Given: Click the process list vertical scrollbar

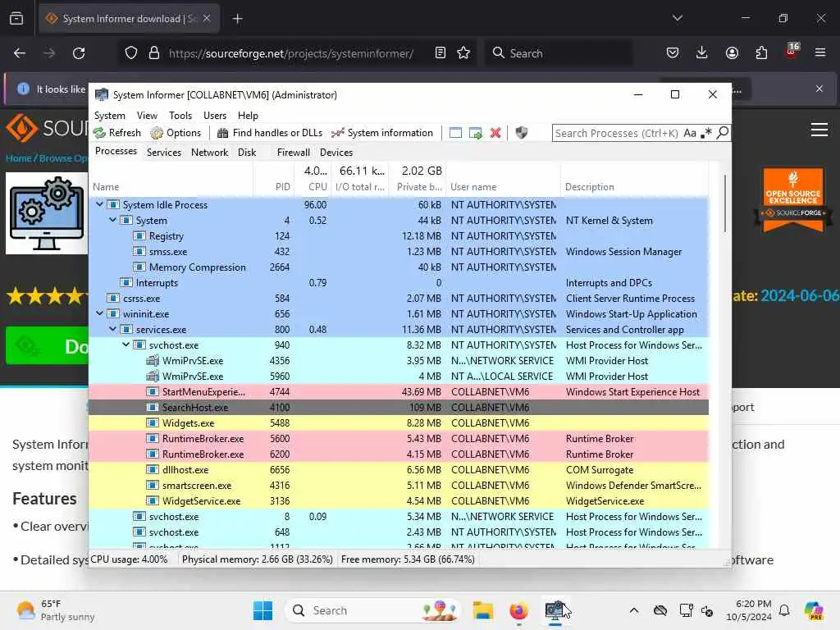Looking at the screenshot, I should (x=725, y=203).
